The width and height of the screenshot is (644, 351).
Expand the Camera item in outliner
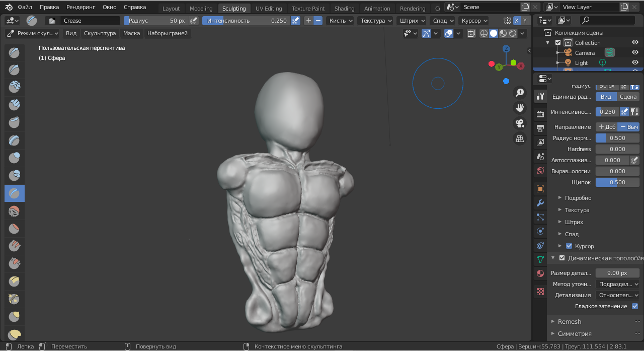(x=558, y=52)
